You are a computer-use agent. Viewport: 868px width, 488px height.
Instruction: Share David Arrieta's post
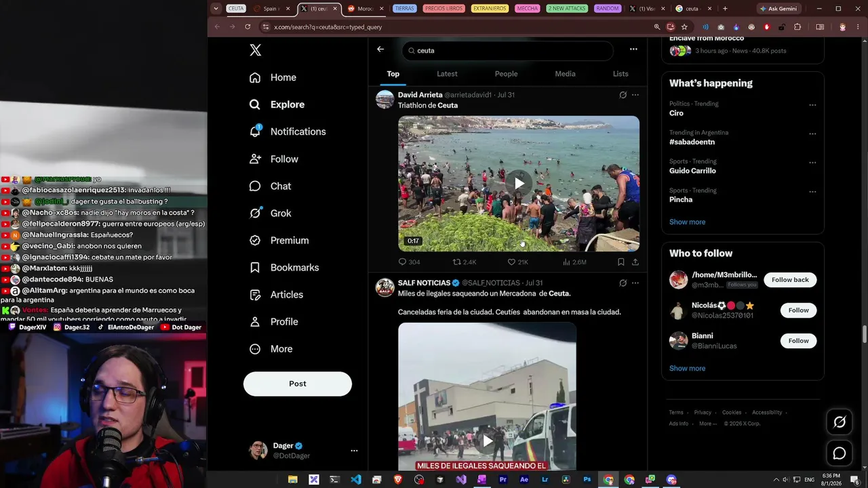[635, 262]
